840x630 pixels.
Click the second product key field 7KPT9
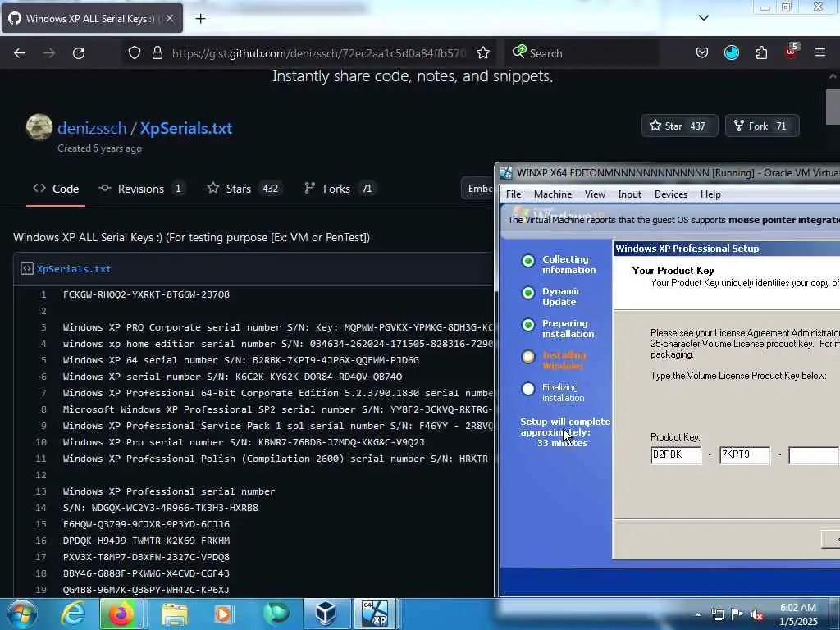(745, 455)
